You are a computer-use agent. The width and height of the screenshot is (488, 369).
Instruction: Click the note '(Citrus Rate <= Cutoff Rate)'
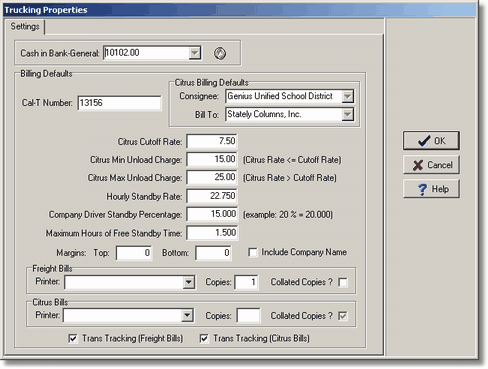(x=292, y=160)
